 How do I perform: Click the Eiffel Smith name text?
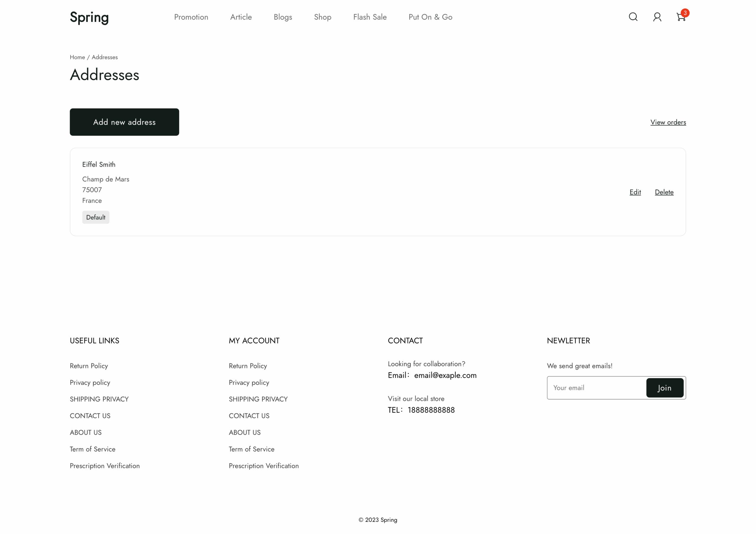99,165
